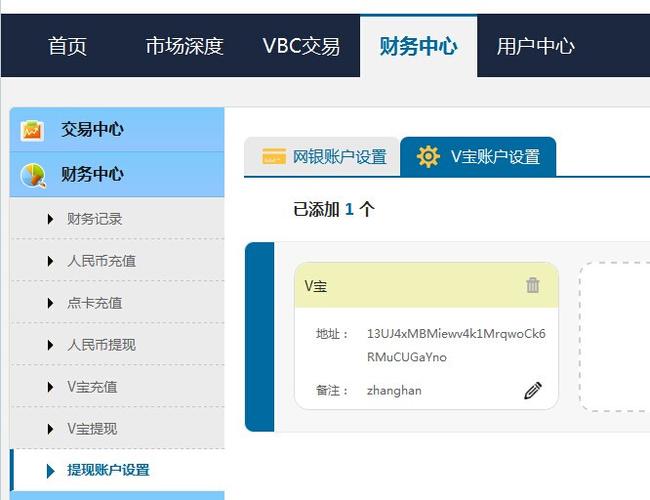Click the card icon on 网银账户设置 tab

[x=274, y=156]
